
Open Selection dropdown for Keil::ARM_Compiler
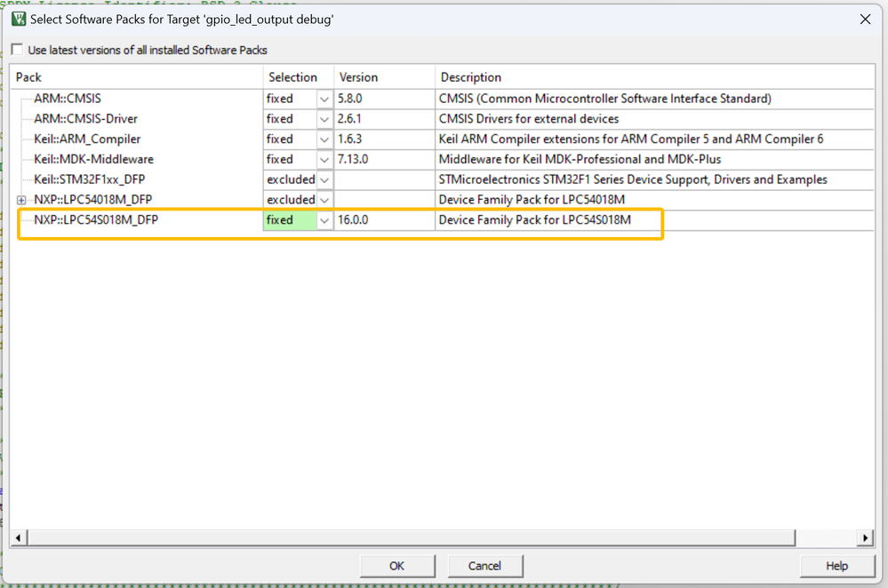coord(324,139)
